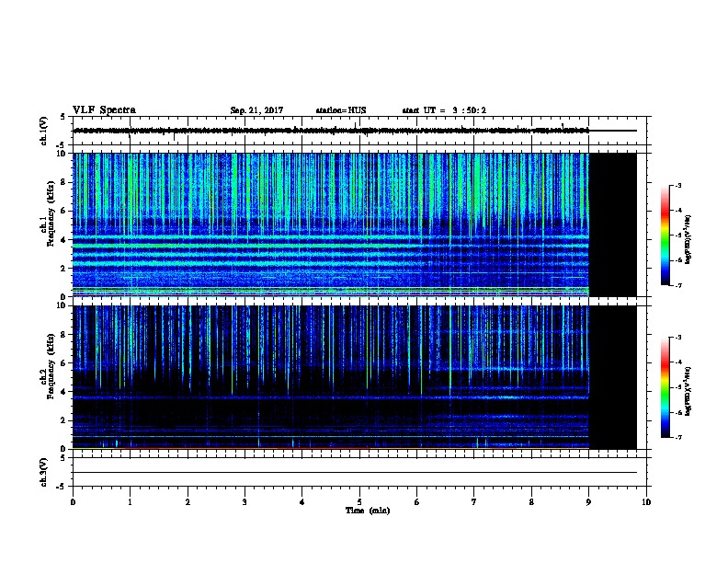
Task: Click the flat ch.3 voltage trace line
Action: [x=355, y=473]
